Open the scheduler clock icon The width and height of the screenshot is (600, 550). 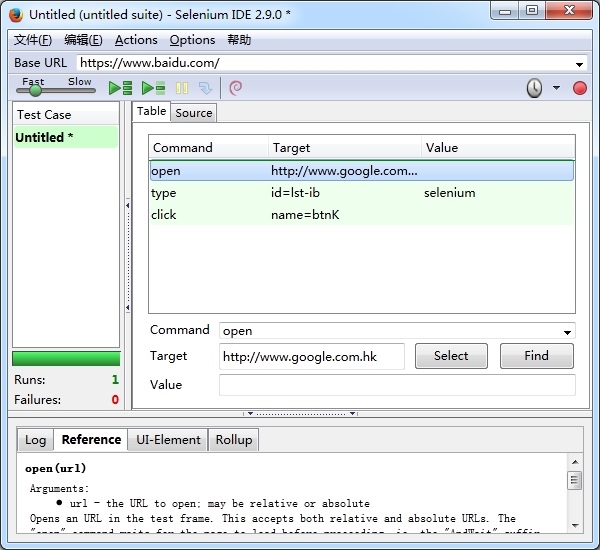coord(534,88)
